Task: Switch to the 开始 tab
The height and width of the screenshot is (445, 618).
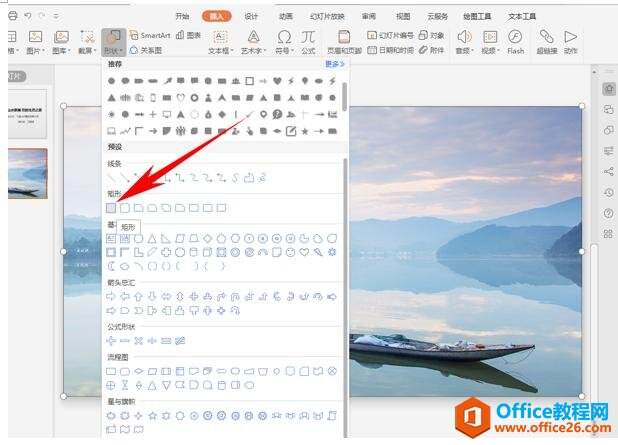Action: point(182,16)
